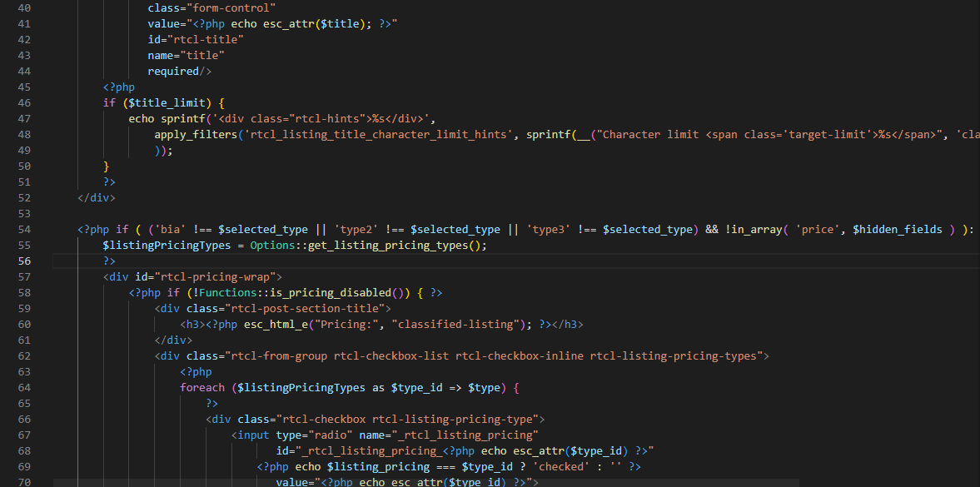Click the apply_filters function call
980x487 pixels.
pyautogui.click(x=196, y=134)
